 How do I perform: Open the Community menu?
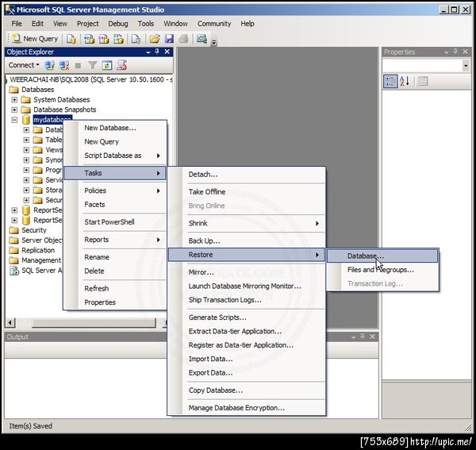pyautogui.click(x=214, y=24)
